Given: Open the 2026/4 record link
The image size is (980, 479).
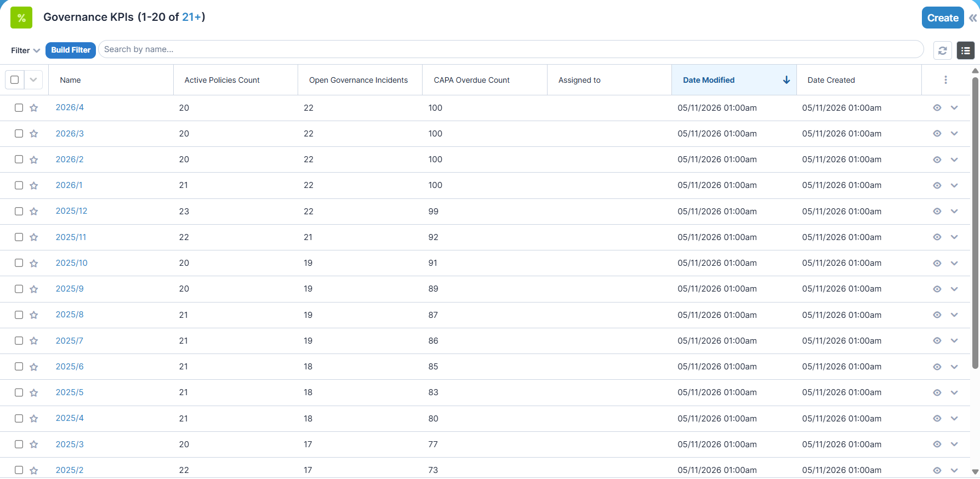Looking at the screenshot, I should click(x=70, y=107).
